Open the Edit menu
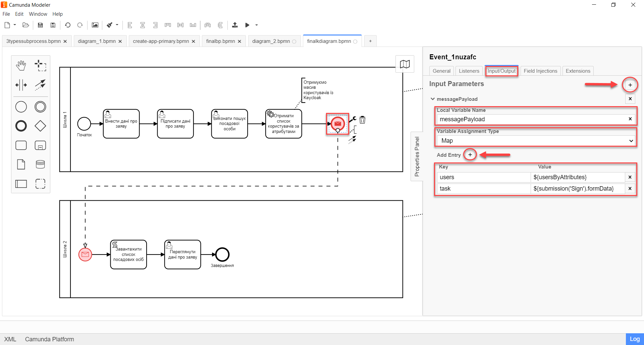This screenshot has height=345, width=644. (x=19, y=14)
